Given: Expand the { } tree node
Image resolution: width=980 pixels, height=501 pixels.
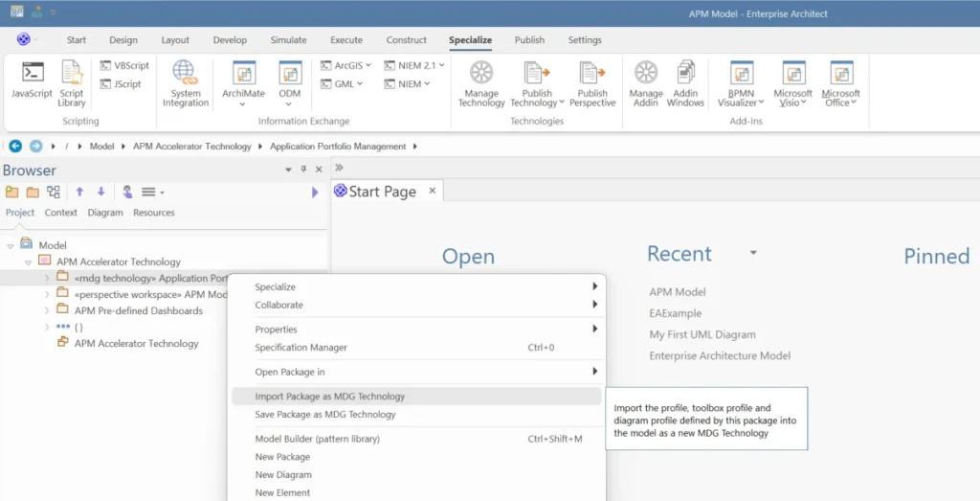Looking at the screenshot, I should (x=47, y=327).
